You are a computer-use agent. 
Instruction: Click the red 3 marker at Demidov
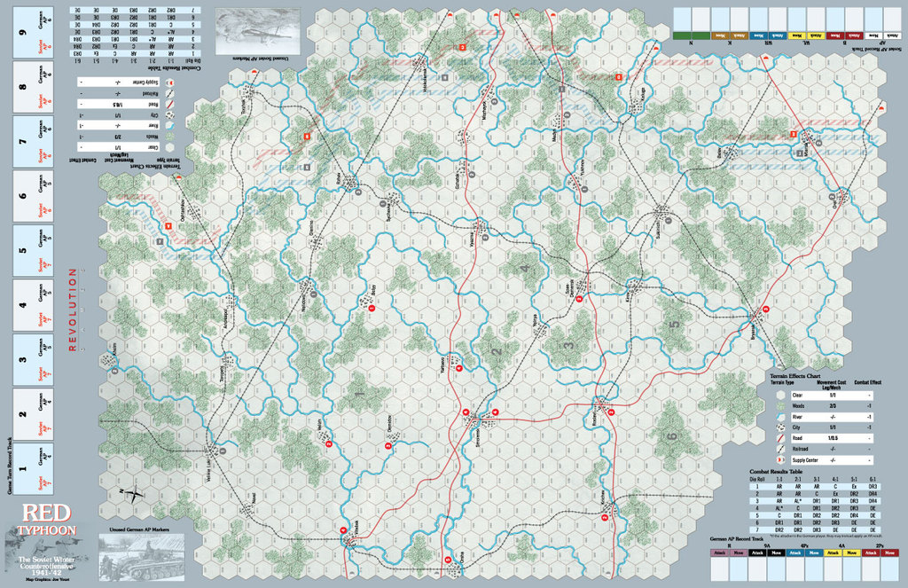point(388,445)
